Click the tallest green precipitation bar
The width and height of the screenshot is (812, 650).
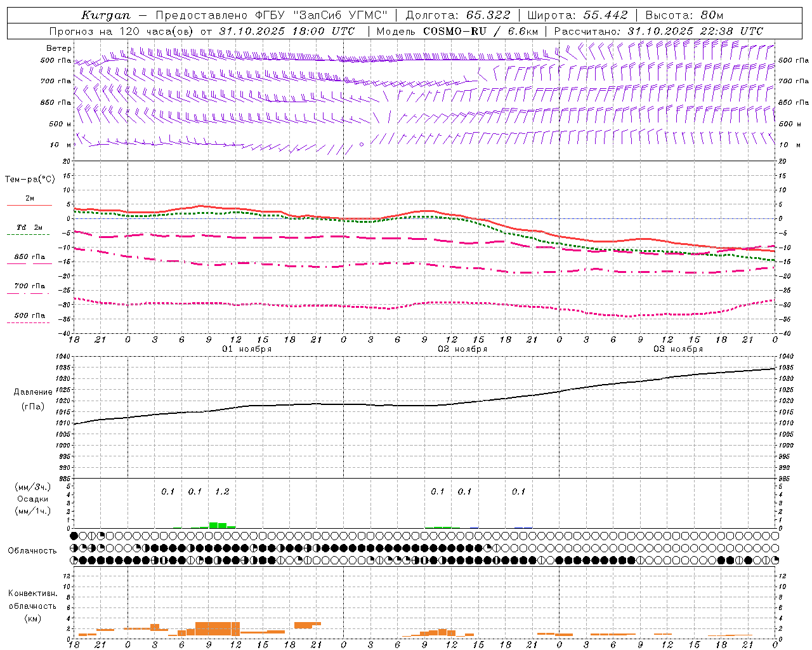click(214, 525)
